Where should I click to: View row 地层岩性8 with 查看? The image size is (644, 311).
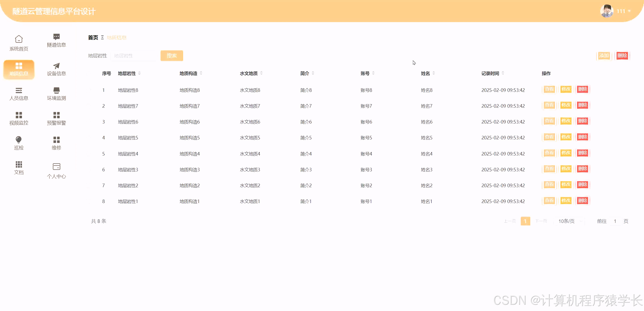[x=549, y=89]
